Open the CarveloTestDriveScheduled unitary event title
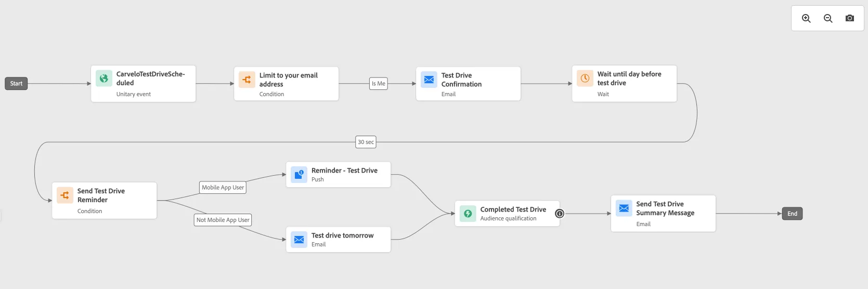 click(151, 78)
